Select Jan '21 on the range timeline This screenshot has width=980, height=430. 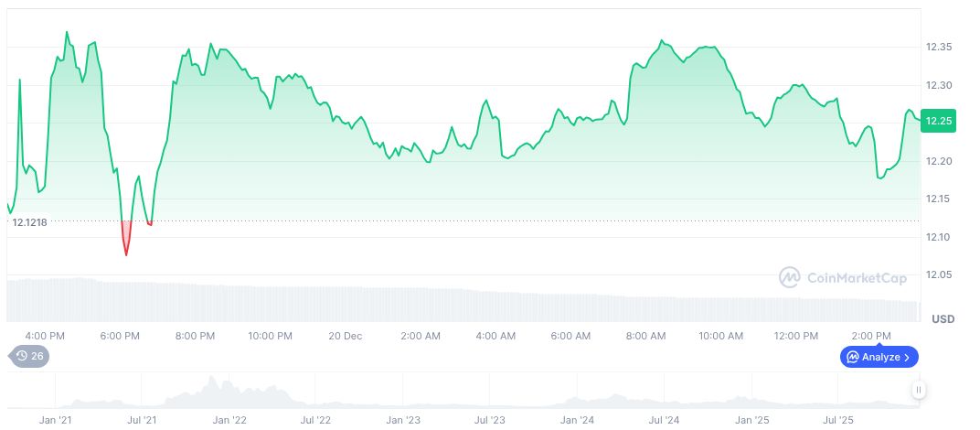pyautogui.click(x=55, y=420)
